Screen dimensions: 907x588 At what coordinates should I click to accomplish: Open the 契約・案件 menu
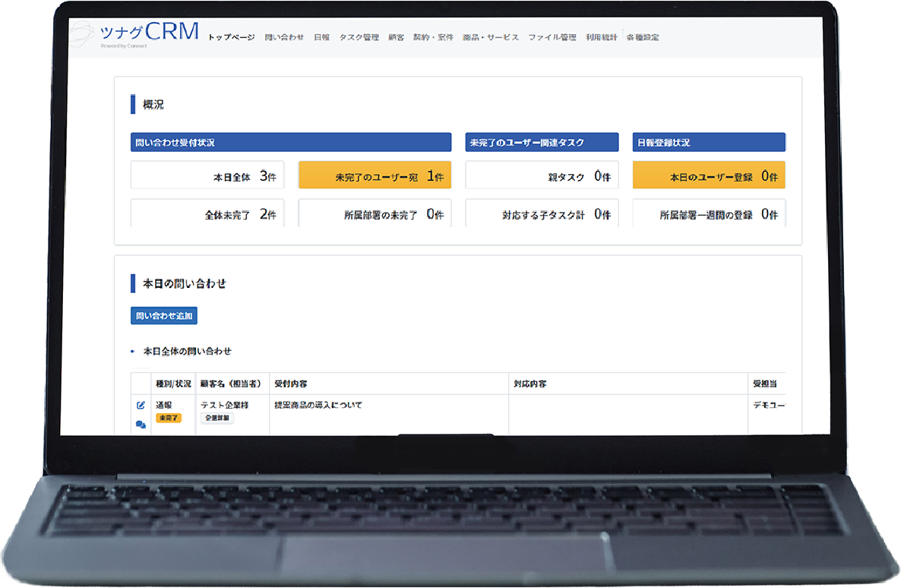tap(433, 37)
